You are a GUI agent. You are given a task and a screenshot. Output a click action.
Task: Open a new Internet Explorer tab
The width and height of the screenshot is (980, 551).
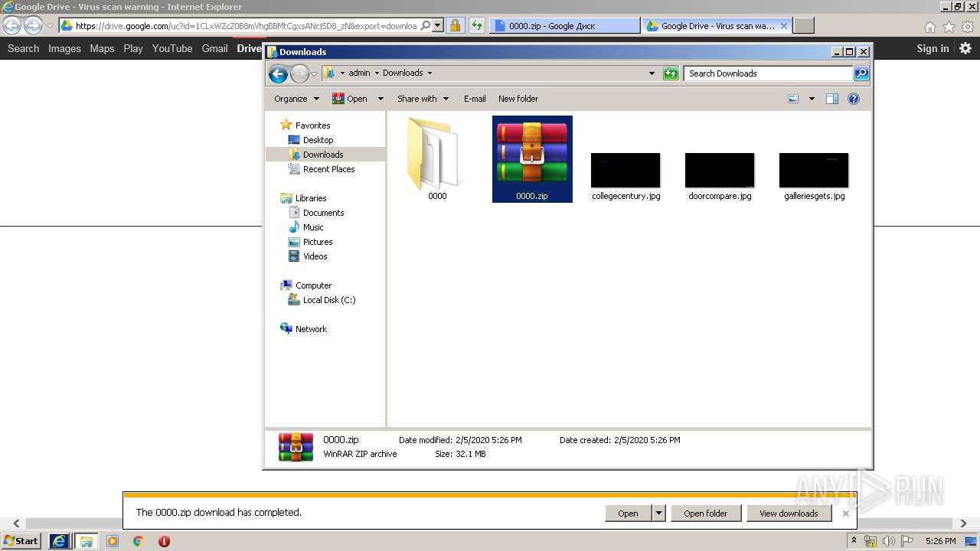pyautogui.click(x=803, y=26)
